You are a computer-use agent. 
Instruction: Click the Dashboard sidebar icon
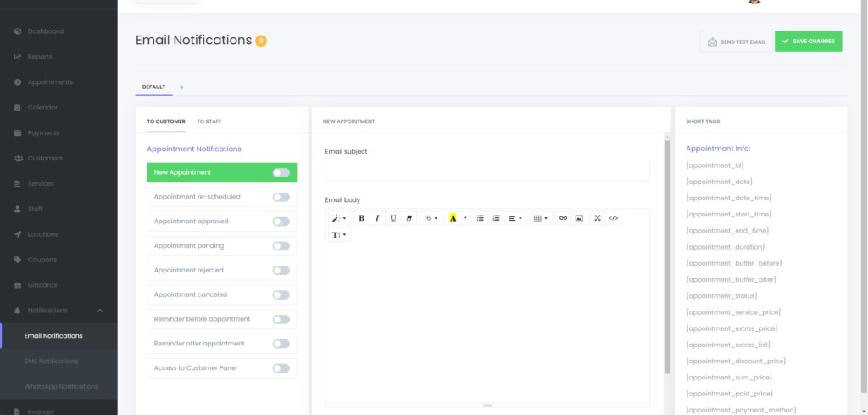[x=18, y=31]
